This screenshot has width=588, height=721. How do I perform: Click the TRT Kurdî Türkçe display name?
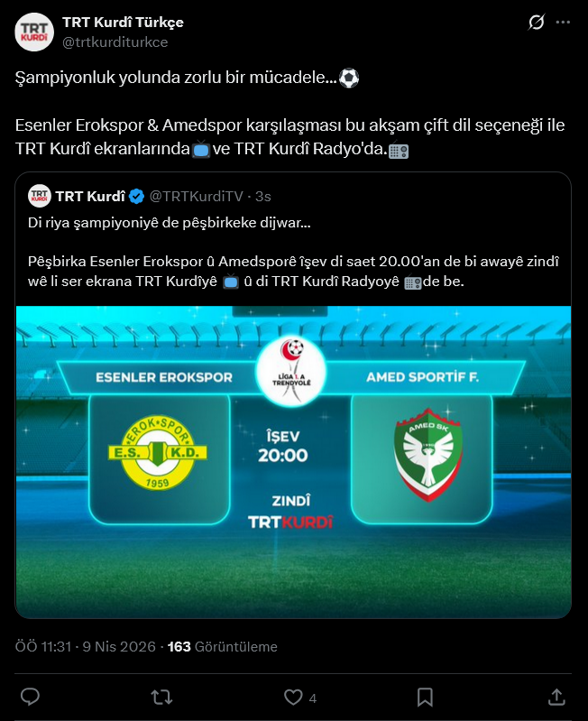(123, 22)
